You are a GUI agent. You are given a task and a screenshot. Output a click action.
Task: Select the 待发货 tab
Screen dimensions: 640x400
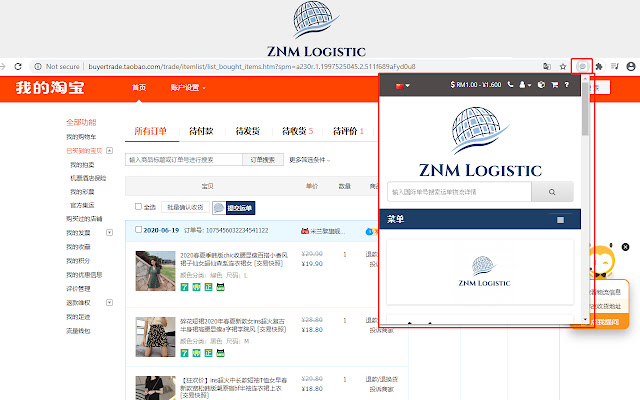(248, 131)
